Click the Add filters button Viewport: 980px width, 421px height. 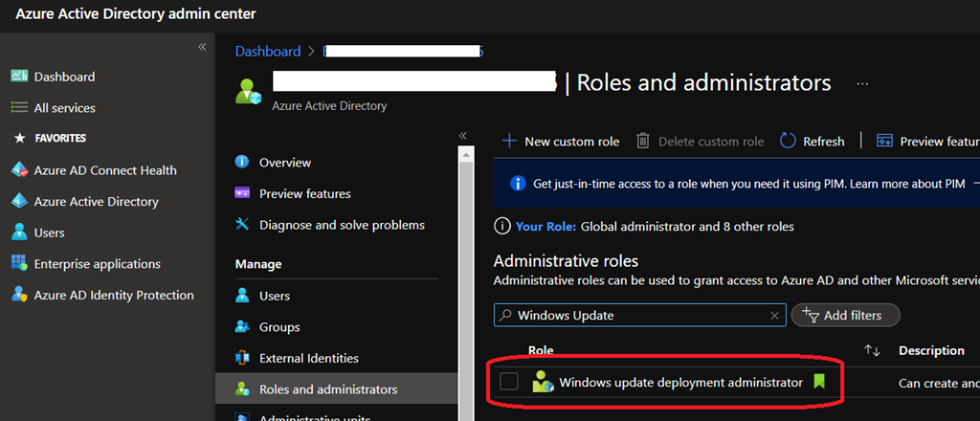coord(845,315)
